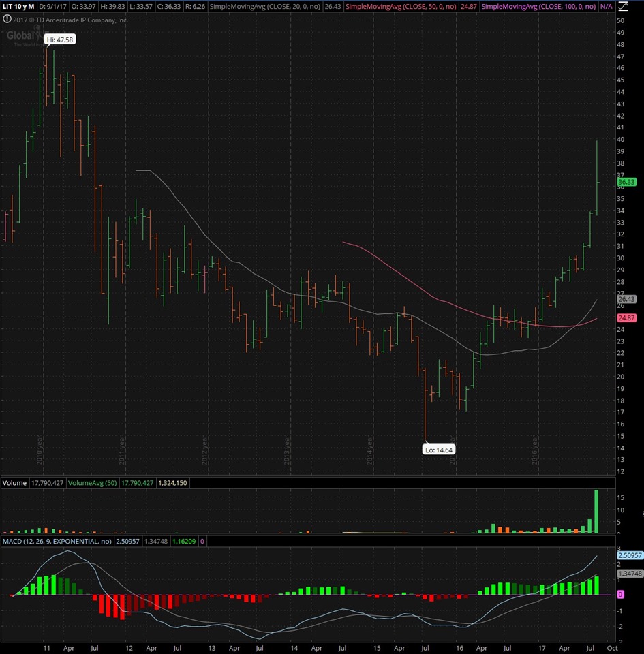Click the 50 label on price axis
Image resolution: width=644 pixels, height=654 pixels.
click(x=621, y=20)
